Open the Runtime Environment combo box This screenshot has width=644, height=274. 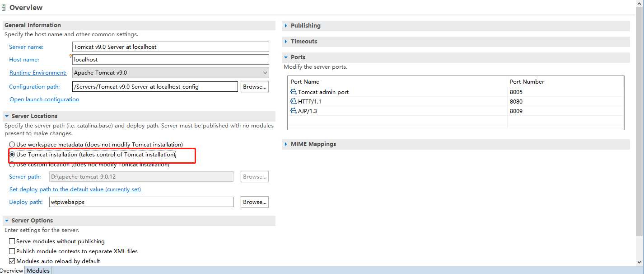(171, 72)
